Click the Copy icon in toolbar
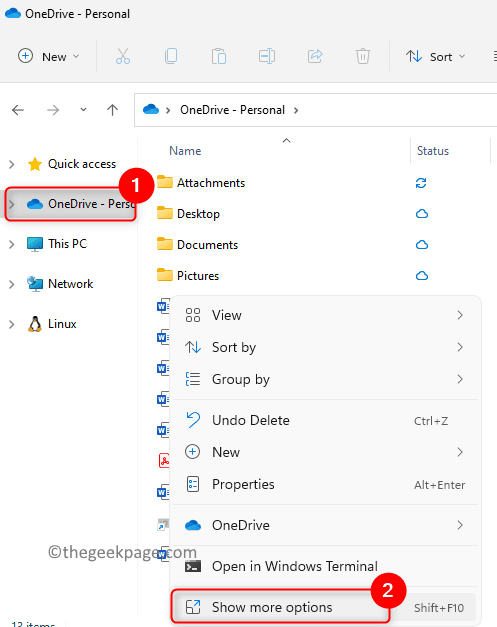 (x=171, y=56)
